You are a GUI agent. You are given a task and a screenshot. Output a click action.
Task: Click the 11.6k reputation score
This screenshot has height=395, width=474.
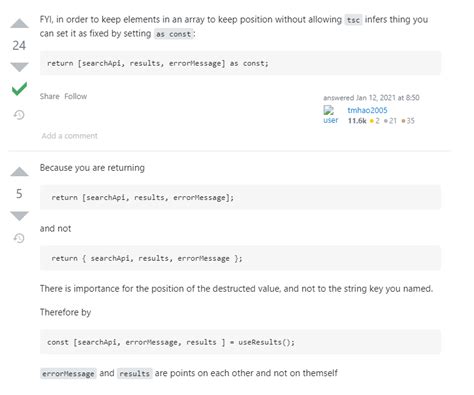pyautogui.click(x=357, y=121)
